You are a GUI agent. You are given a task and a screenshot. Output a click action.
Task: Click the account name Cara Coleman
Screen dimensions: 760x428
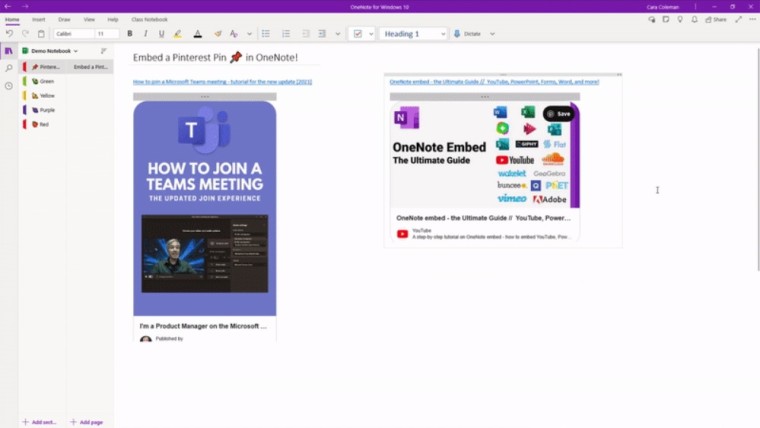pyautogui.click(x=663, y=7)
